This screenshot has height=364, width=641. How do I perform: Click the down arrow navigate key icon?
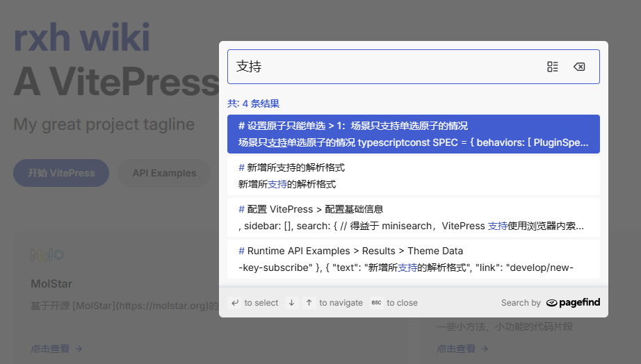pyautogui.click(x=291, y=303)
